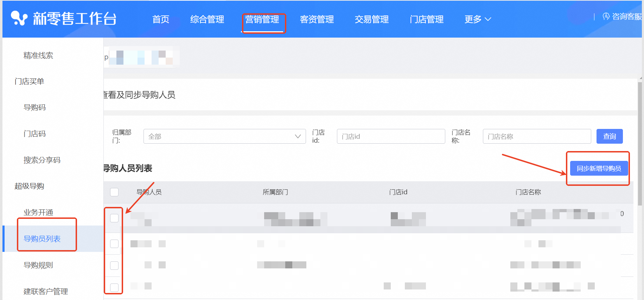Image resolution: width=644 pixels, height=300 pixels.
Task: Go to 客资管理 in top navigation
Action: coord(317,19)
